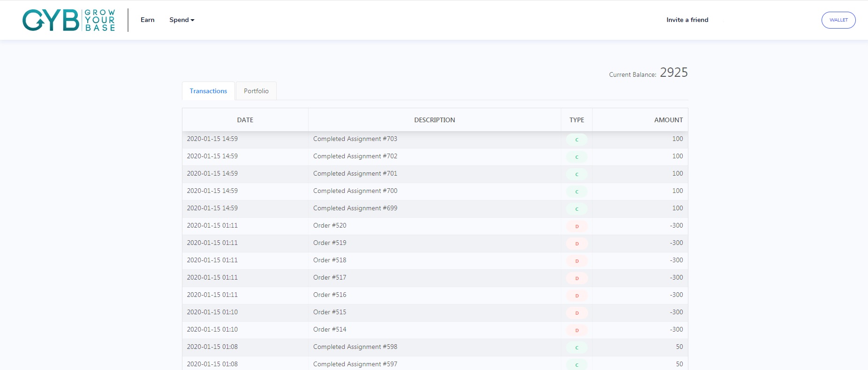Screen dimensions: 868x370
Task: Click the debit type badge for Order #515
Action: (577, 313)
